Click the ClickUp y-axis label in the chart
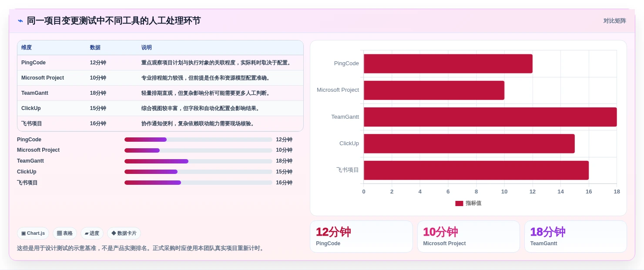The width and height of the screenshot is (644, 270). click(349, 143)
